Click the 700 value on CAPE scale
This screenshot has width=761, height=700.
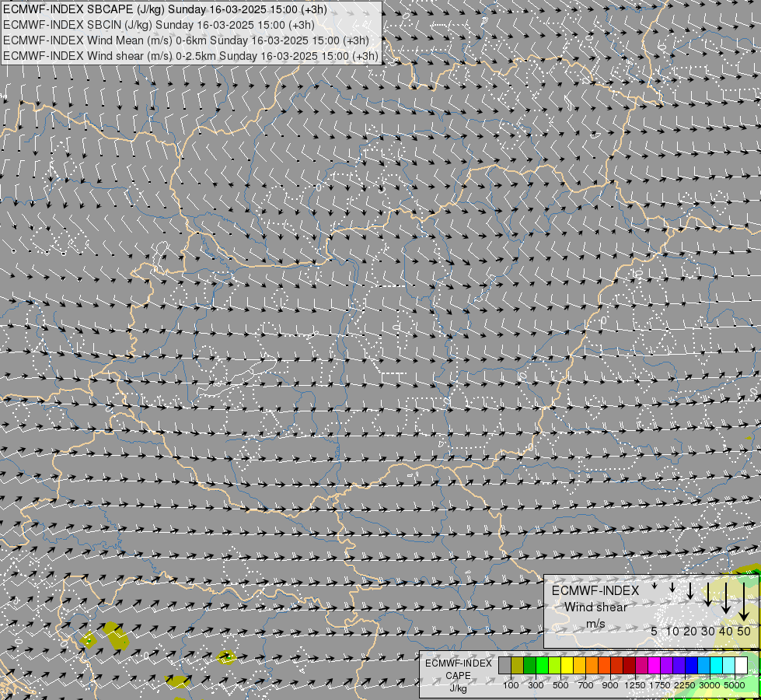coord(585,685)
